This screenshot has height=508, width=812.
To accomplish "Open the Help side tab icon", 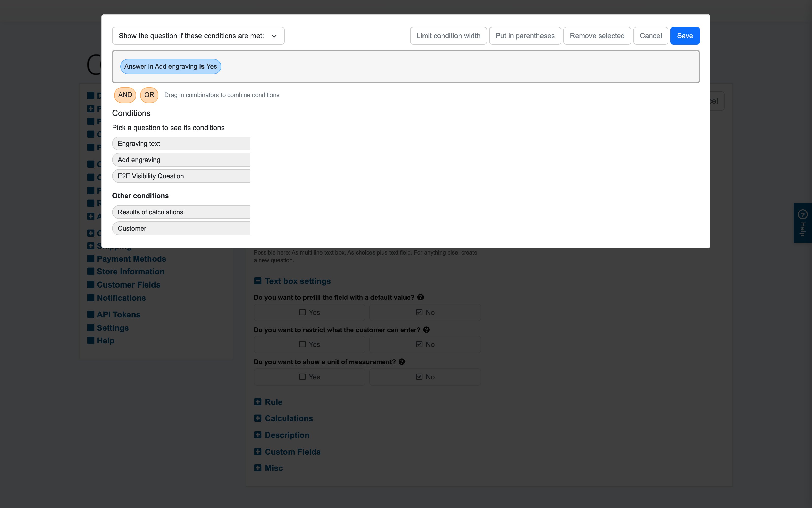I will [x=803, y=214].
